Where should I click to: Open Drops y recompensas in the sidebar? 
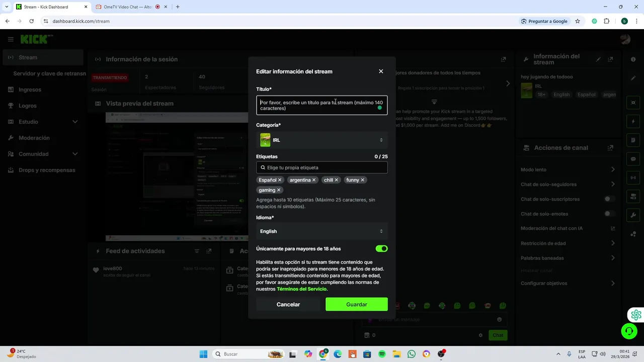(x=43, y=170)
